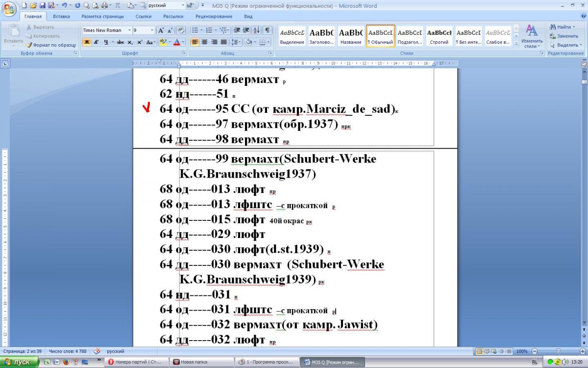Open the Word Help question icon
Viewport: 588px width, 368px height.
click(583, 17)
